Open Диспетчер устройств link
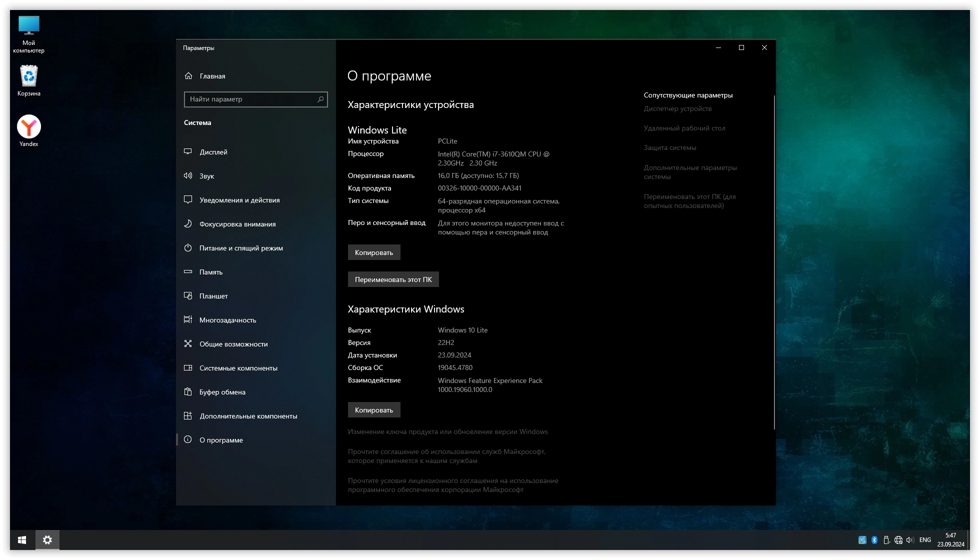 (677, 109)
